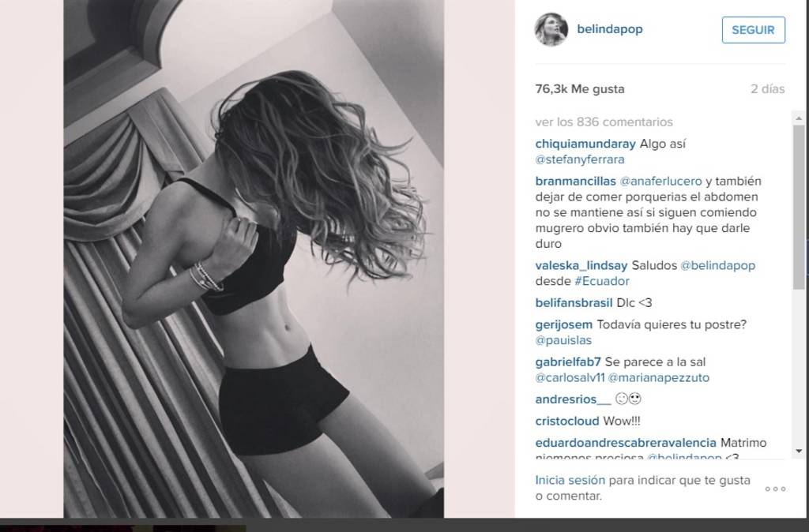This screenshot has width=809, height=532.
Task: Open the @stefanyferrara mention
Action: click(x=579, y=159)
